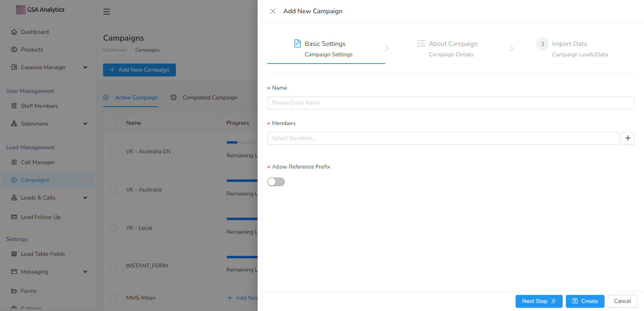Viewport: 644px width, 311px height.
Task: Click the Salesmans sidebar icon
Action: click(14, 124)
